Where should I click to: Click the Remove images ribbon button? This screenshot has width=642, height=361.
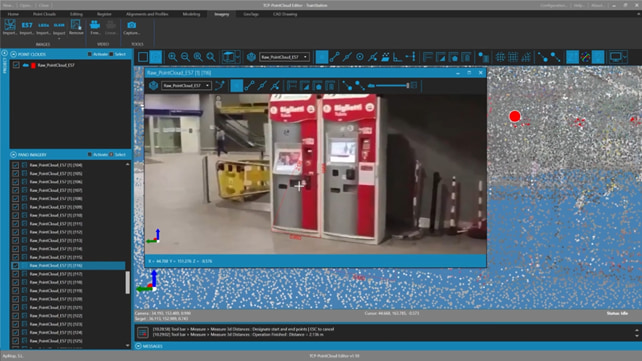[x=76, y=27]
